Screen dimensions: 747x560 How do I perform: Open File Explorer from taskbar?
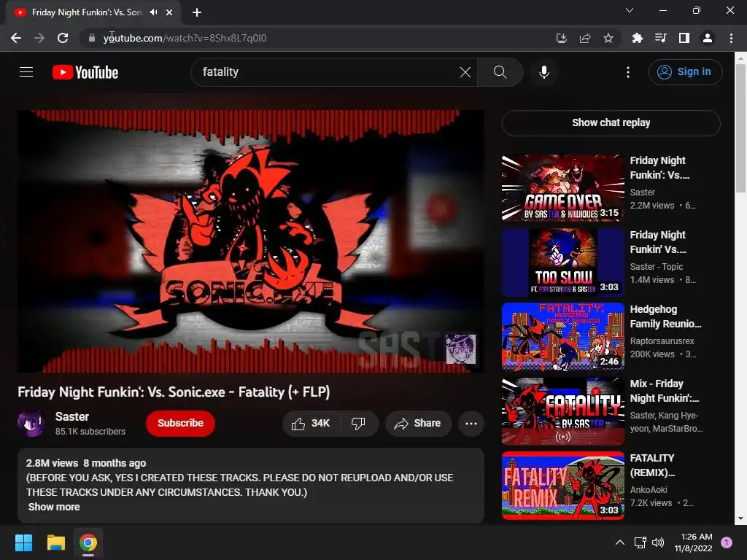click(x=55, y=542)
